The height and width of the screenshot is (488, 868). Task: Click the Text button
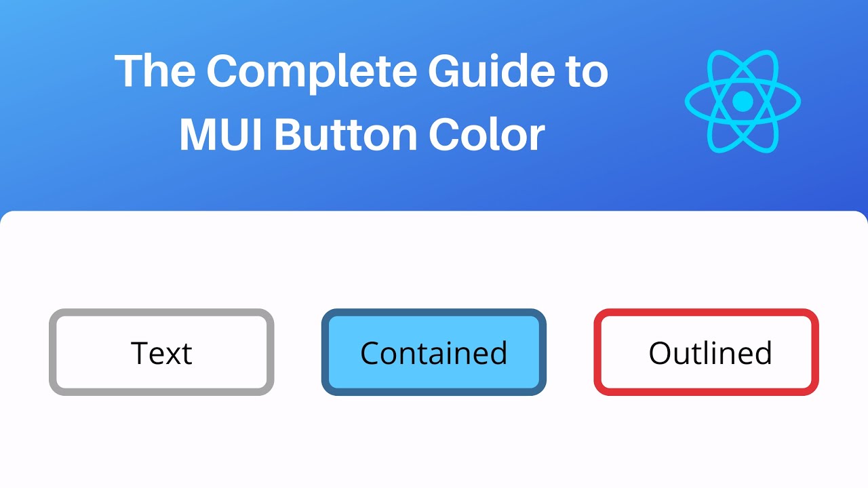click(x=161, y=352)
